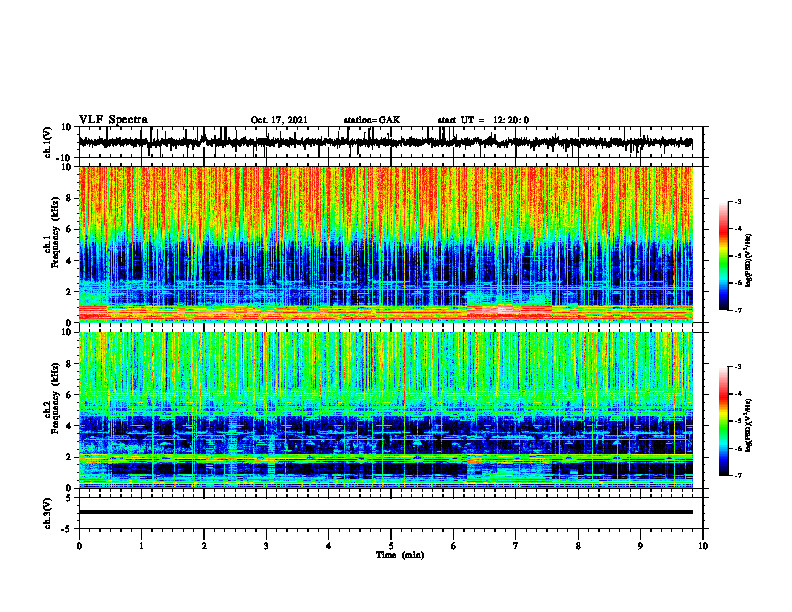Click the ch.2 spectrogram plot area

385,410
